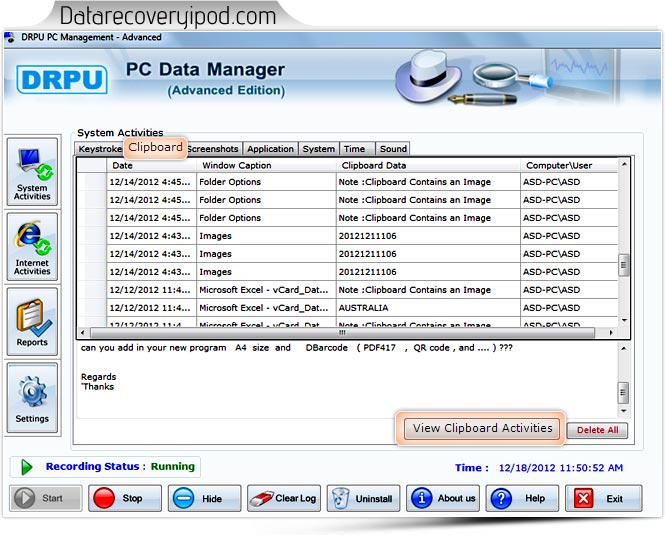Click ASD-PC\ASD in the AUSTRALIA row
The image size is (665, 535).
pos(551,308)
